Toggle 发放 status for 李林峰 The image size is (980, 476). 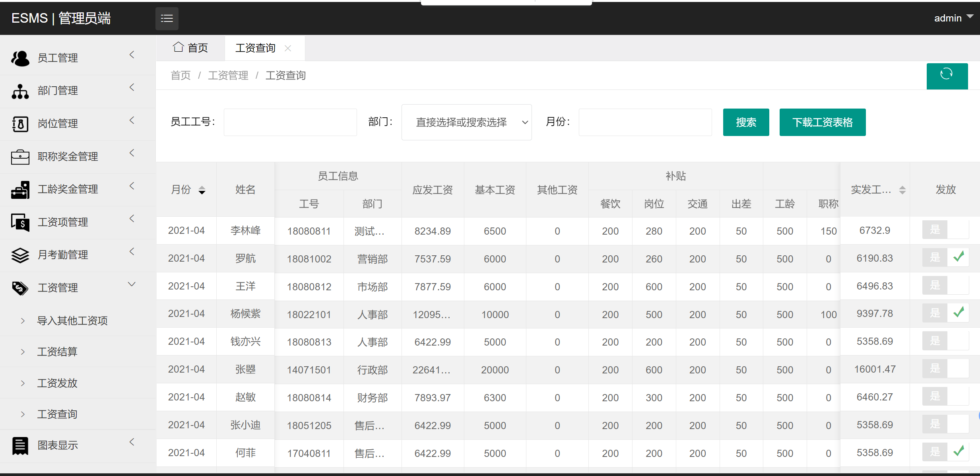pyautogui.click(x=946, y=230)
